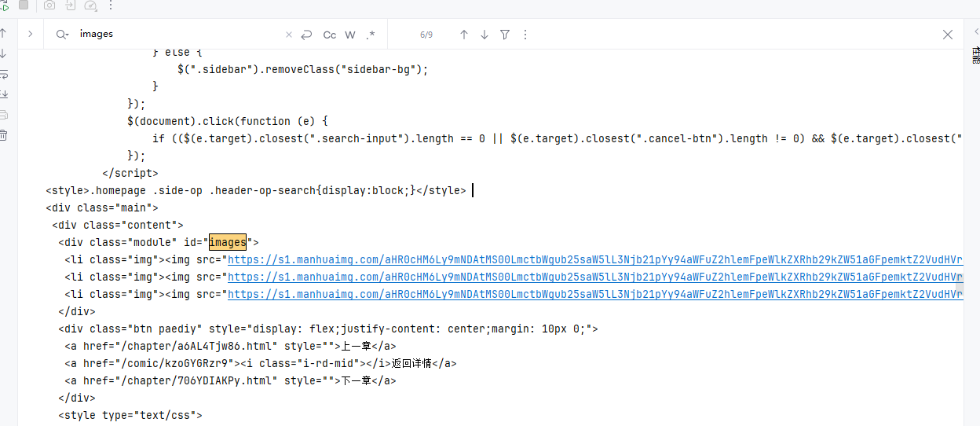This screenshot has width=980, height=426.
Task: Click the '} else {' line
Action: (177, 52)
